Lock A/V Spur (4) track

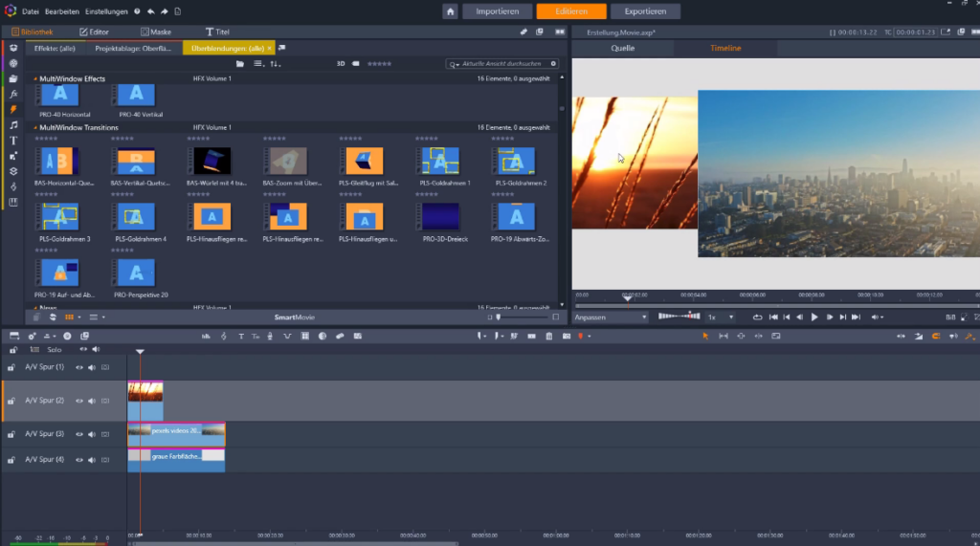(x=11, y=460)
